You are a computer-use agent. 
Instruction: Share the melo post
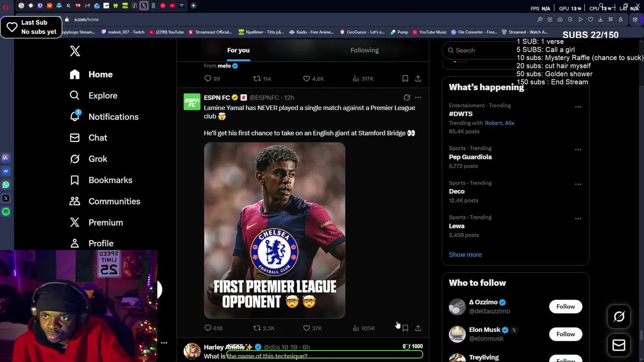(418, 78)
